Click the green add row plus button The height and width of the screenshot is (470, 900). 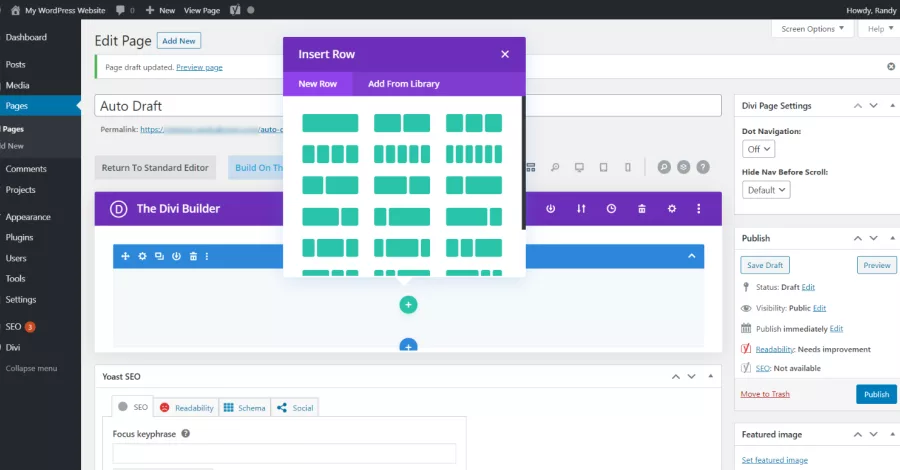(x=408, y=305)
